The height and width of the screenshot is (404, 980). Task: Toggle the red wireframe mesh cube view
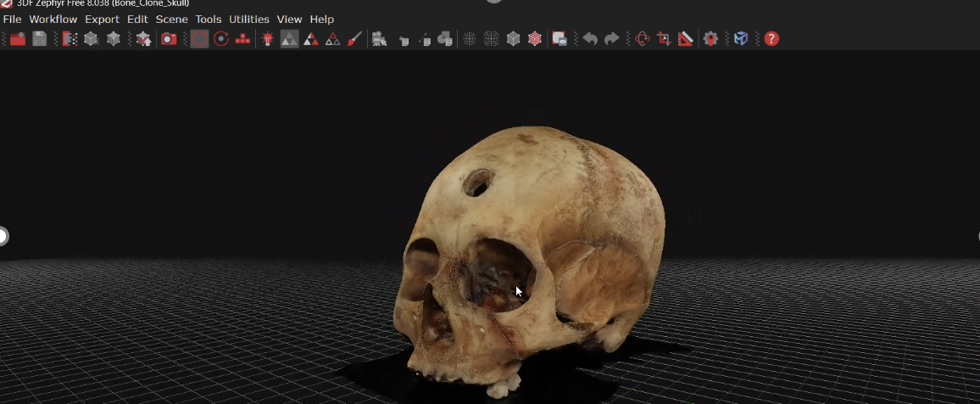(535, 39)
